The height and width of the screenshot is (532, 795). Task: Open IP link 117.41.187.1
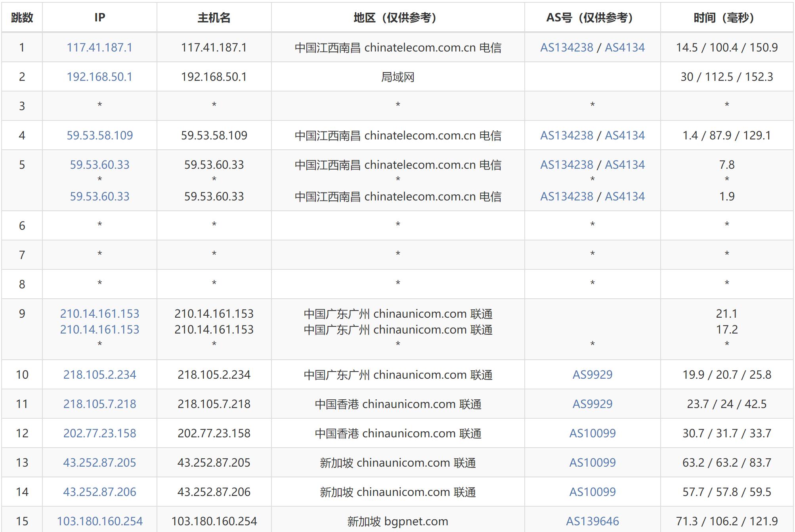99,48
